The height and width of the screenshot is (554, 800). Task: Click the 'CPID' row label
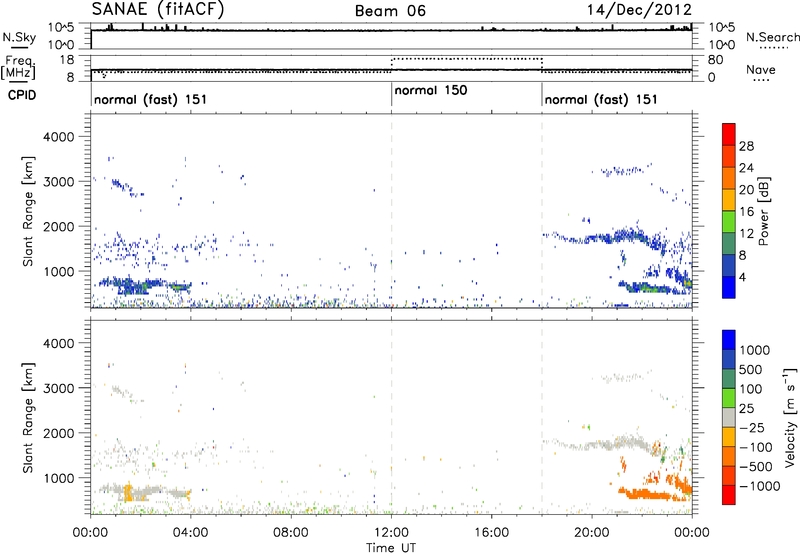[x=22, y=95]
